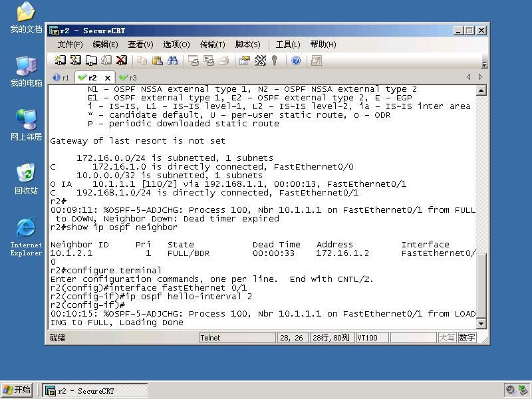The width and height of the screenshot is (532, 399).
Task: Click the last grayed lock toolbar icon
Action: point(317,61)
